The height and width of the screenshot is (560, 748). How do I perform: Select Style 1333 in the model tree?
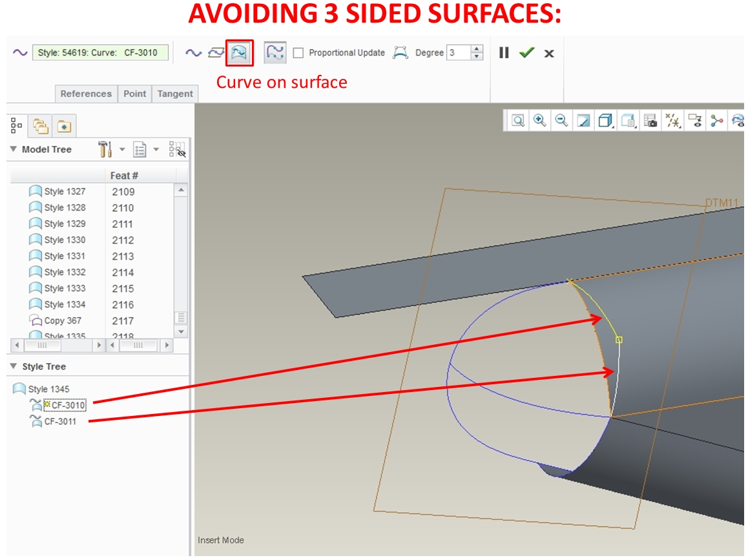pyautogui.click(x=57, y=289)
